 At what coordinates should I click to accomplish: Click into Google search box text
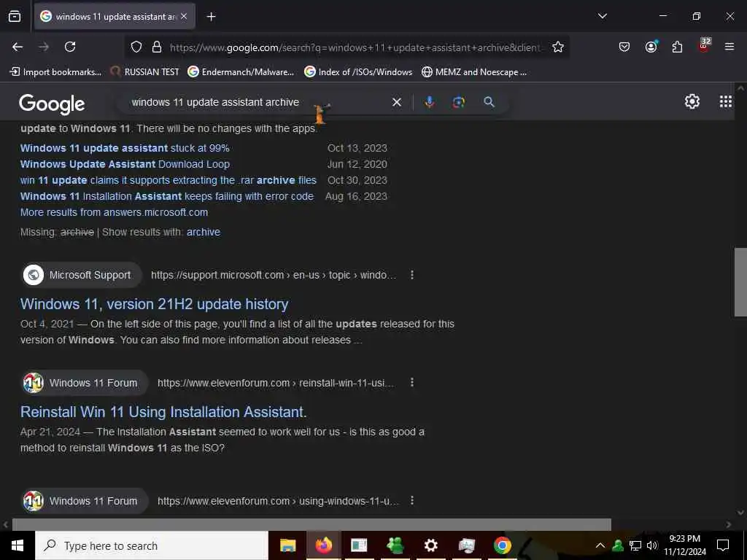[x=215, y=102]
